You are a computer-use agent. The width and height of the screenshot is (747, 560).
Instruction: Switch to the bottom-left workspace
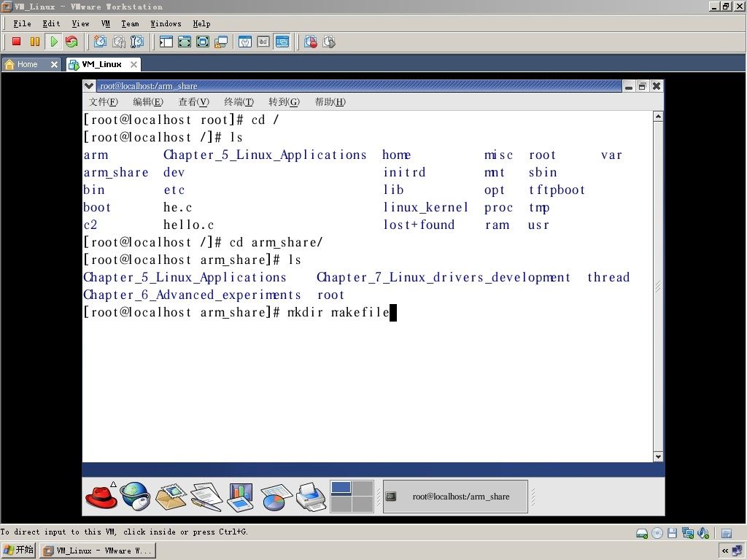(341, 505)
